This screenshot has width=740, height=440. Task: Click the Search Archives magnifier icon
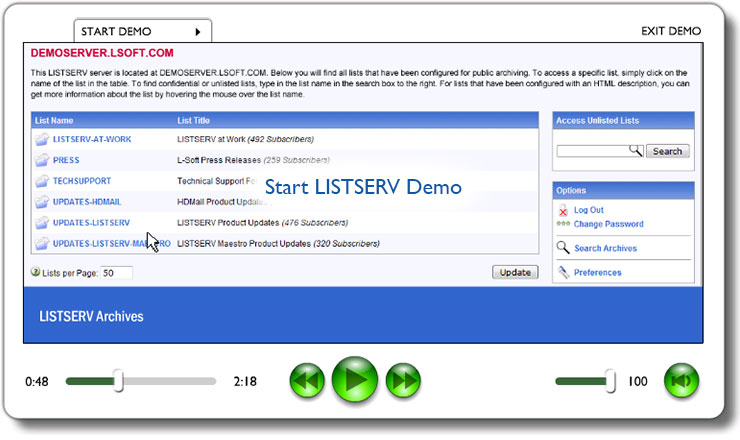(x=563, y=247)
